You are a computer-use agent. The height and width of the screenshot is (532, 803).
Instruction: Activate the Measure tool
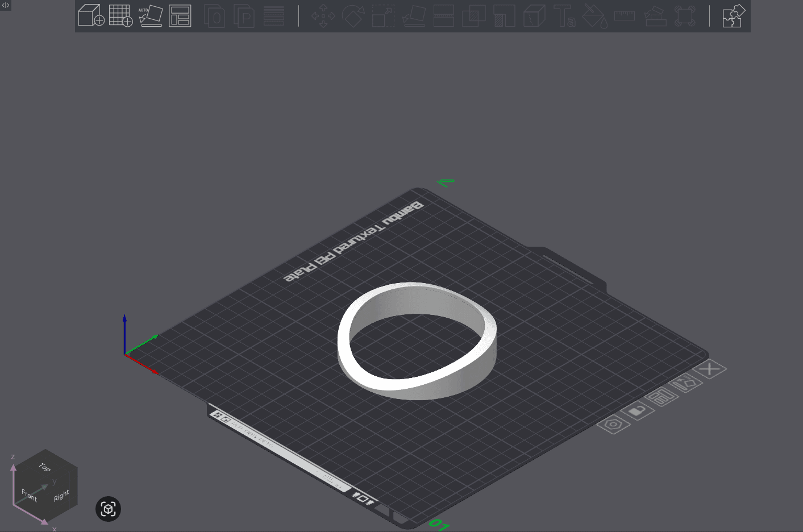tap(625, 16)
